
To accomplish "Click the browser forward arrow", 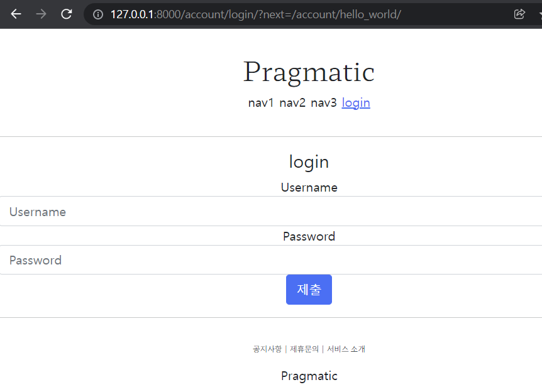I will [x=41, y=14].
